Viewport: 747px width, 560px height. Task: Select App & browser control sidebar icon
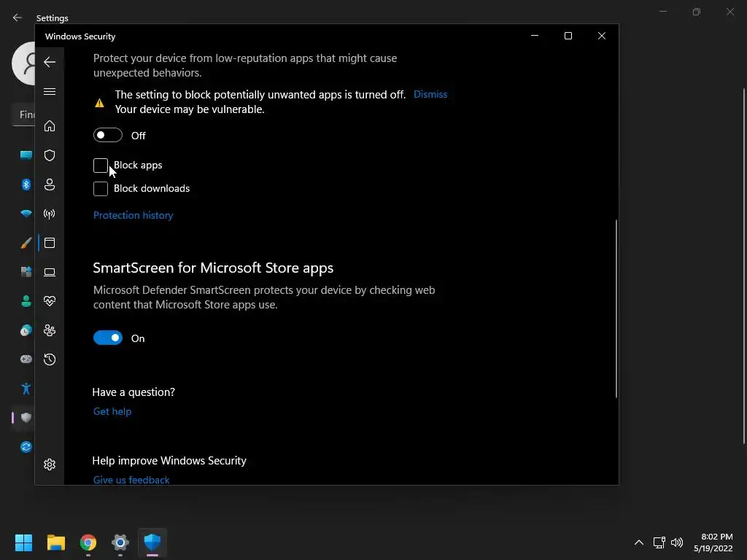(x=50, y=243)
